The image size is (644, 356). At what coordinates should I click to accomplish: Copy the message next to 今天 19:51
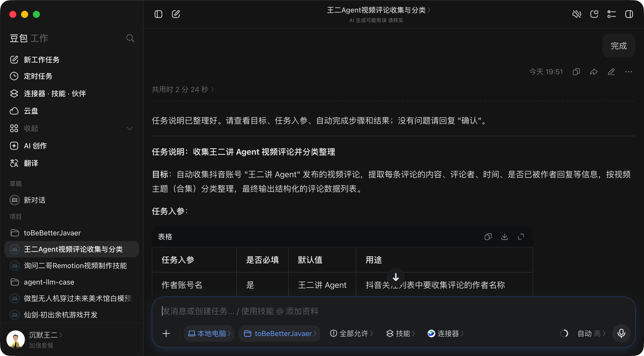(576, 72)
